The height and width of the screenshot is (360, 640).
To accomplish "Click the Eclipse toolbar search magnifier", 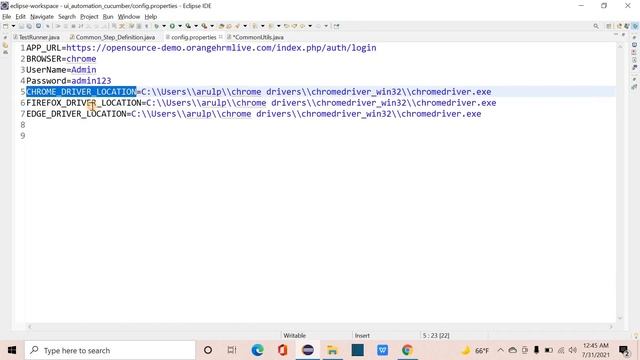I will pos(596,26).
